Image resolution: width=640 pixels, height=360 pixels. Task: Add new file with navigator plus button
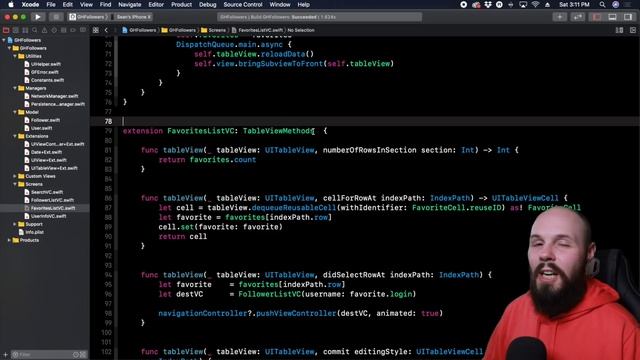tap(5, 355)
